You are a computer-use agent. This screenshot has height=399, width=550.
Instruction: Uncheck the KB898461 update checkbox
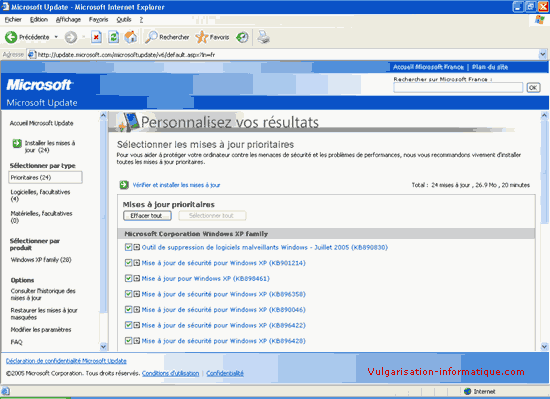pos(128,278)
